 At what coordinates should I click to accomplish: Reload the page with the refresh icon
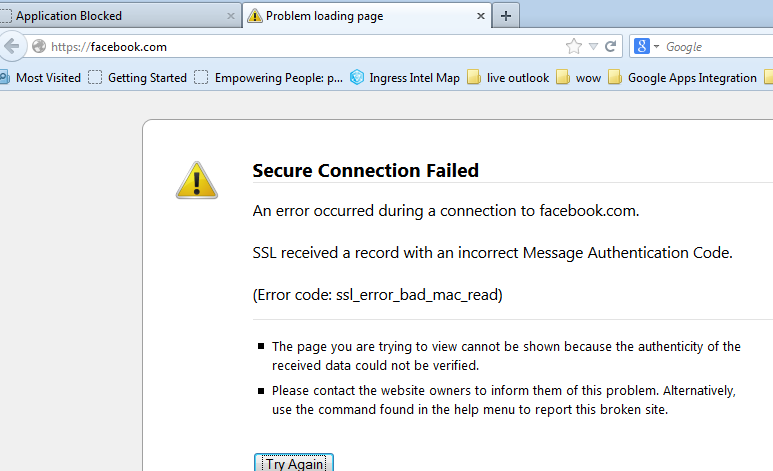point(611,46)
